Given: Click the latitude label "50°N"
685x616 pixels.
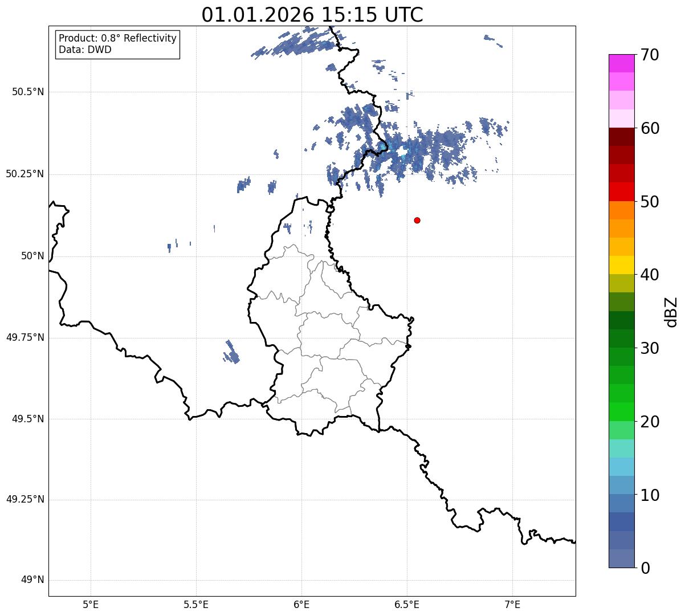Looking at the screenshot, I should click(x=32, y=256).
